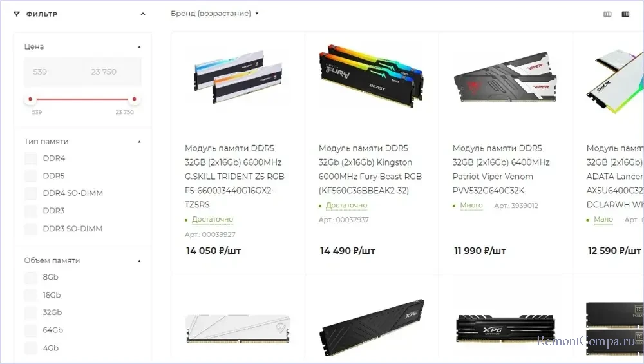Check the DDR4 memory type checkbox
This screenshot has width=644, height=364.
pos(30,158)
